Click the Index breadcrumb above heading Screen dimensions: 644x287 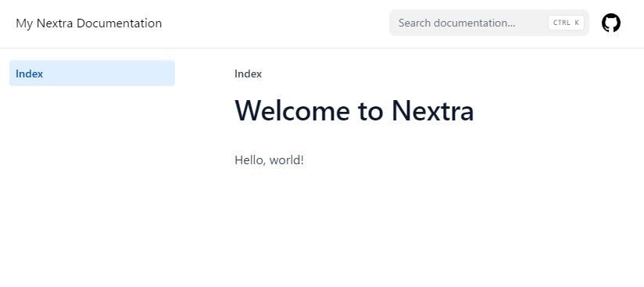point(248,74)
